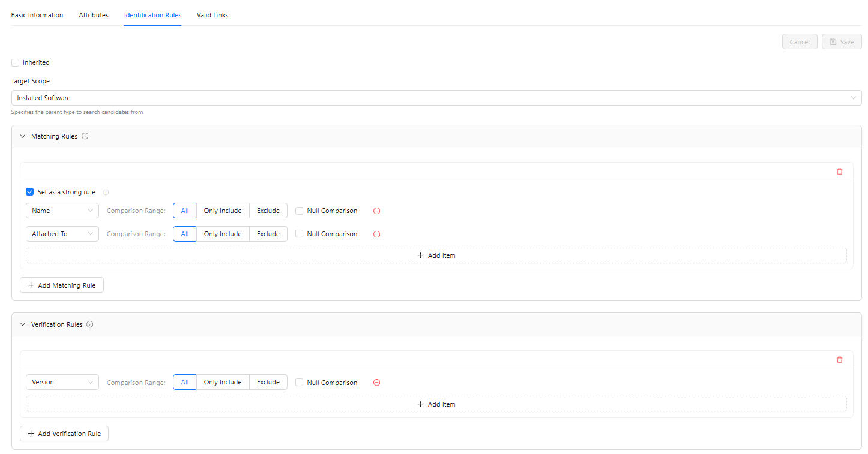Select Only Include for Name row
868x454 pixels.
(x=223, y=211)
